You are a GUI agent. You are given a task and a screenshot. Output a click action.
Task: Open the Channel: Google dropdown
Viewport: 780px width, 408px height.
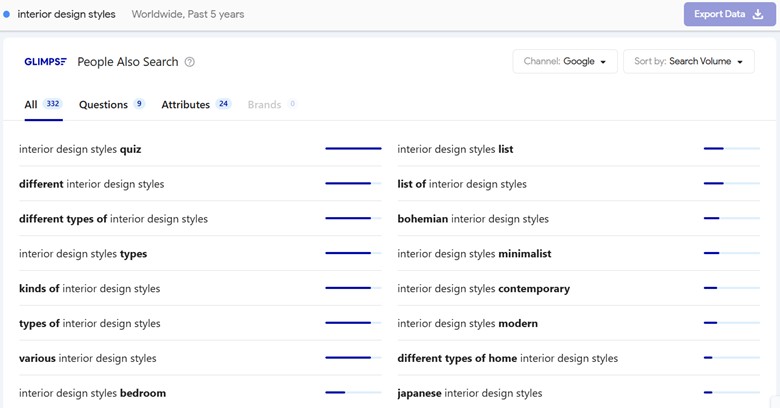pos(565,61)
